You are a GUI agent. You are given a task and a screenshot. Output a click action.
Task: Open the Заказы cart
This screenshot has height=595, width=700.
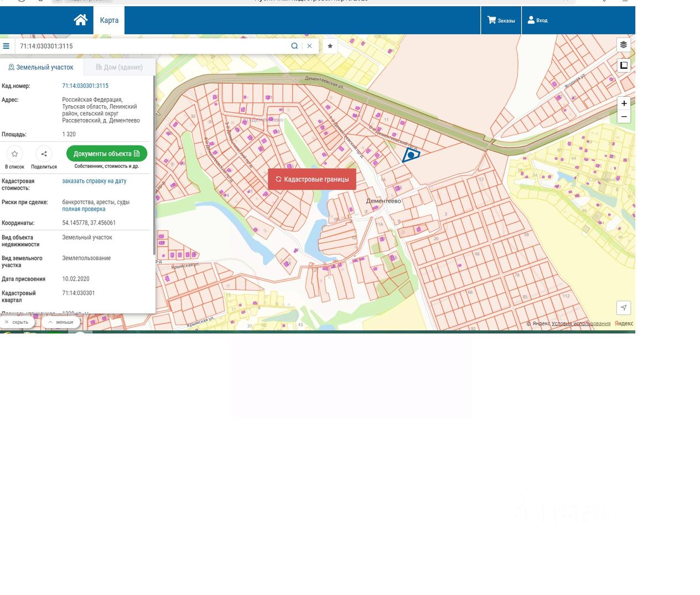[501, 20]
